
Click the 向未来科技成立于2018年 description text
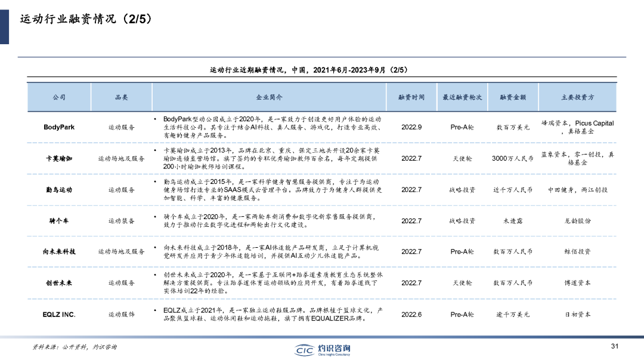(271, 251)
